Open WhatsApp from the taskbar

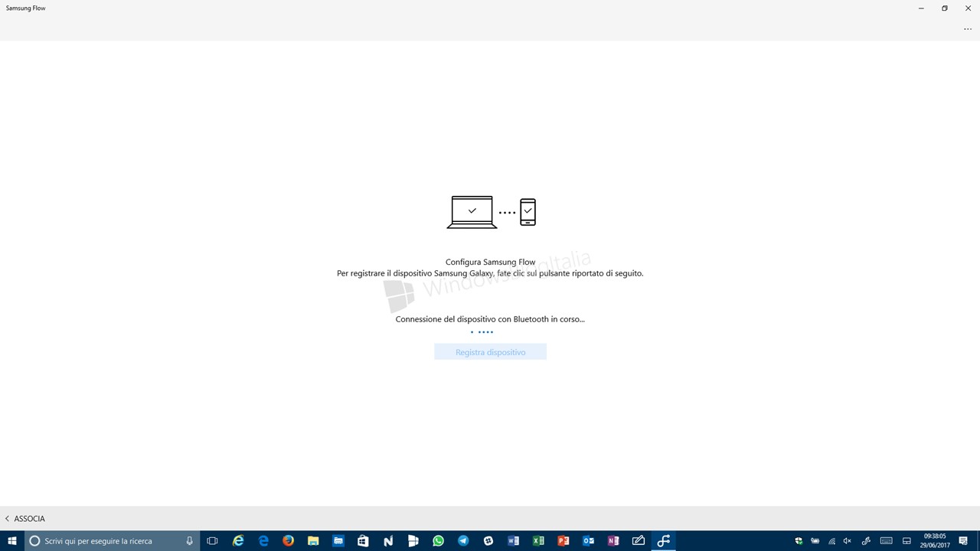(x=438, y=540)
